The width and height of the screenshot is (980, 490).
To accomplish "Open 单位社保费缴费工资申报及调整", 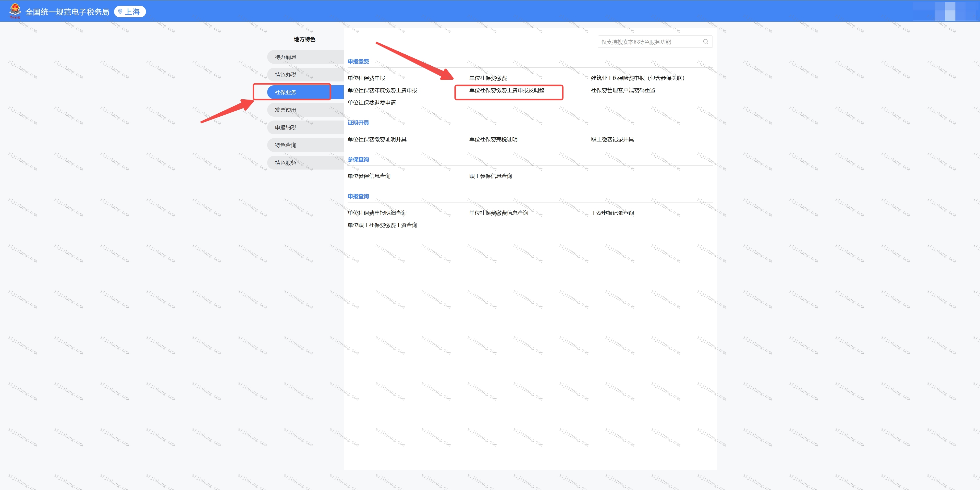I will [507, 90].
